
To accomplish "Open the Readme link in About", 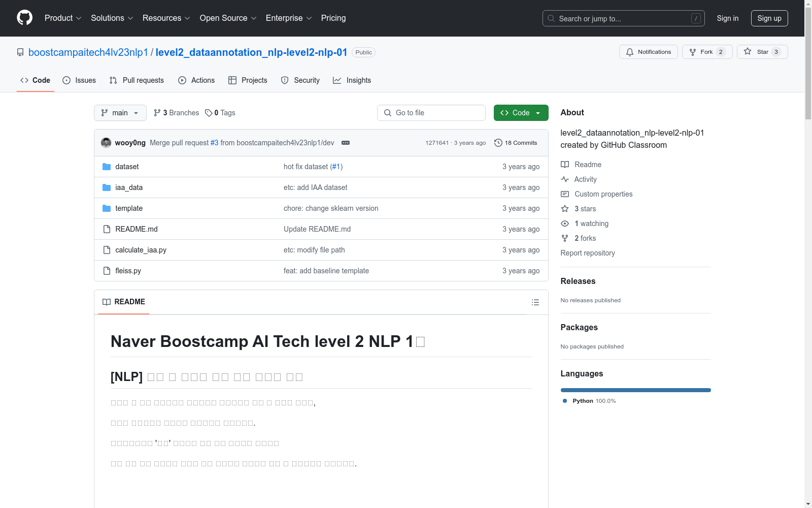I will [581, 165].
